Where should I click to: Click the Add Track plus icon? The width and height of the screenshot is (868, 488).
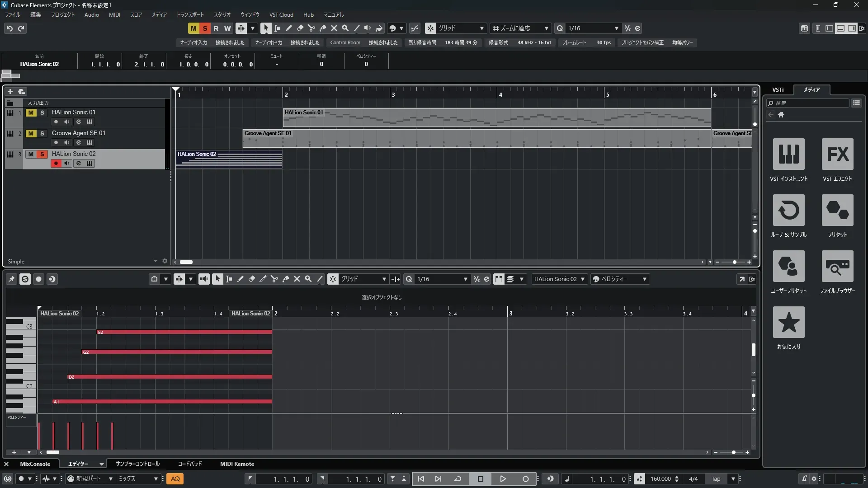10,91
